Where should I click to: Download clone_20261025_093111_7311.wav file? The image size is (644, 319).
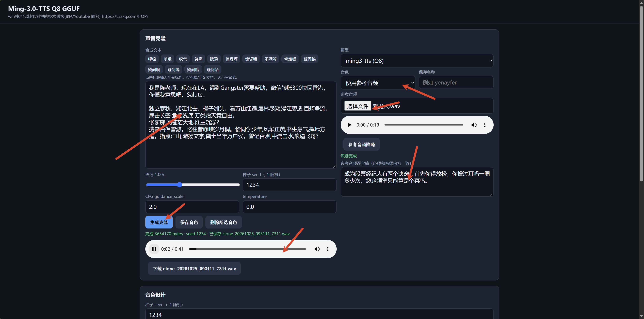(x=194, y=269)
